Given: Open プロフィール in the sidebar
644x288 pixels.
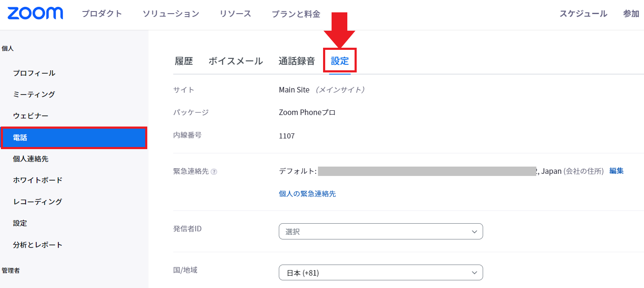Looking at the screenshot, I should click(34, 73).
